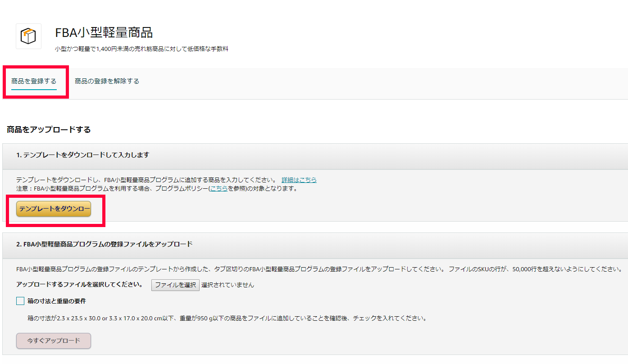Click the FBA package box icon
This screenshot has height=364, width=628.
click(28, 36)
